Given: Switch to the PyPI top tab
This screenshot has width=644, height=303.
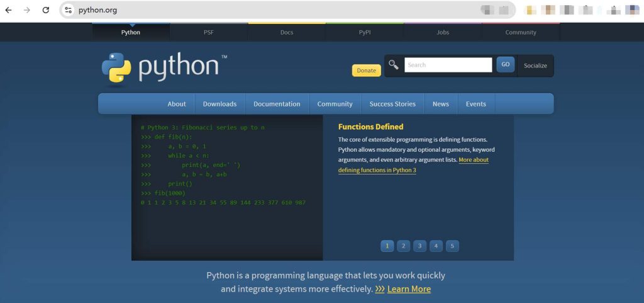Looking at the screenshot, I should [365, 33].
